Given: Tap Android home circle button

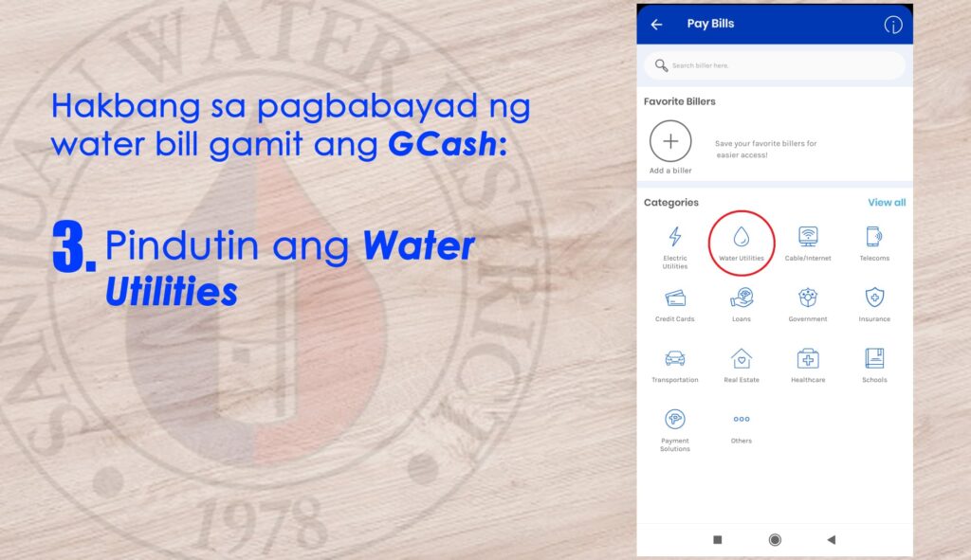Looking at the screenshot, I should [774, 539].
